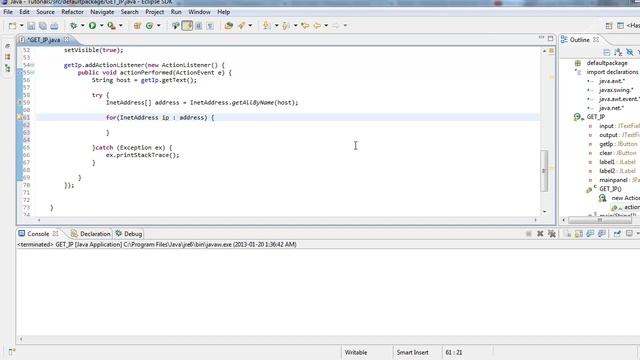The image size is (640, 360).
Task: Remove Launch X icon in Console
Action: [x=540, y=233]
